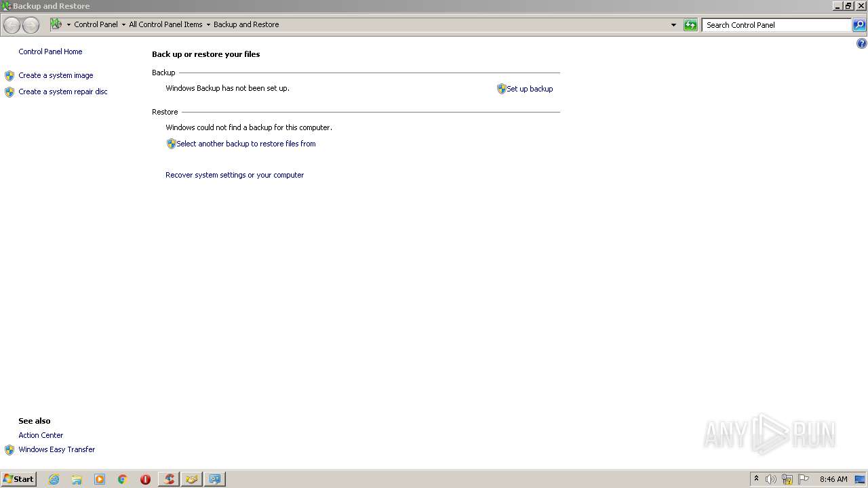
Task: Open Google Chrome from the taskbar
Action: 123,479
